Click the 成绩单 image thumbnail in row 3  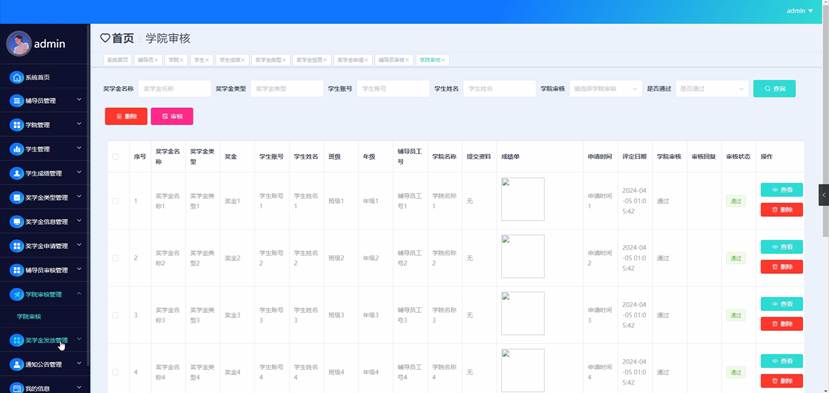pos(523,314)
